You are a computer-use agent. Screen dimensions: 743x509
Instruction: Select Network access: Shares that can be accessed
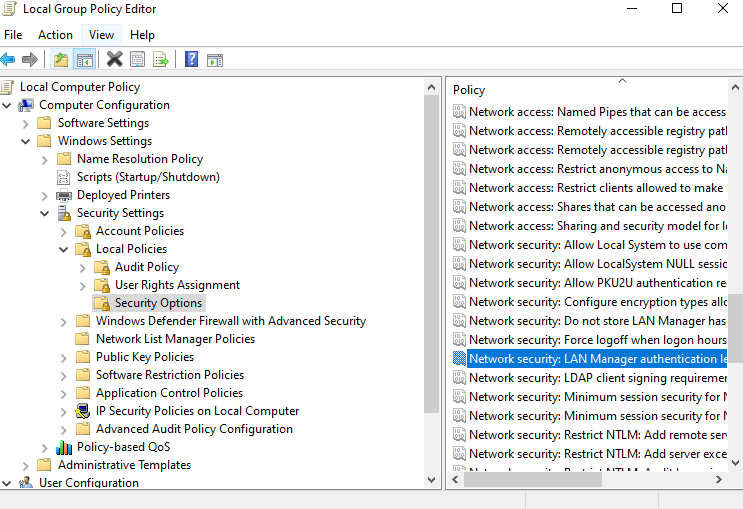pos(598,207)
